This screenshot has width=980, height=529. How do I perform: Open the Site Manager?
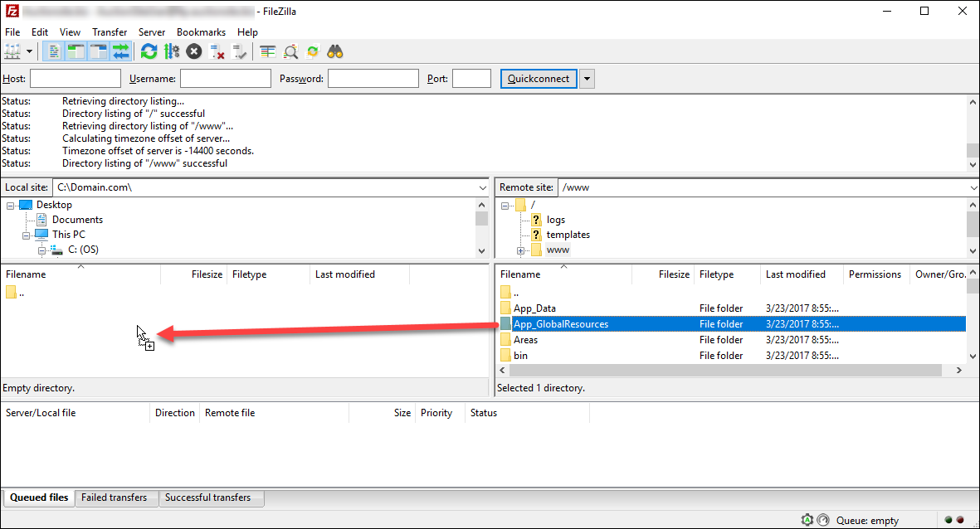coord(12,52)
